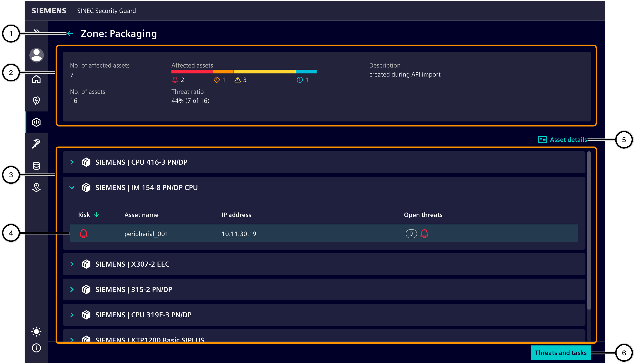
Task: Expand the SIEMENS | X307-2 EEC group
Action: pyautogui.click(x=72, y=264)
